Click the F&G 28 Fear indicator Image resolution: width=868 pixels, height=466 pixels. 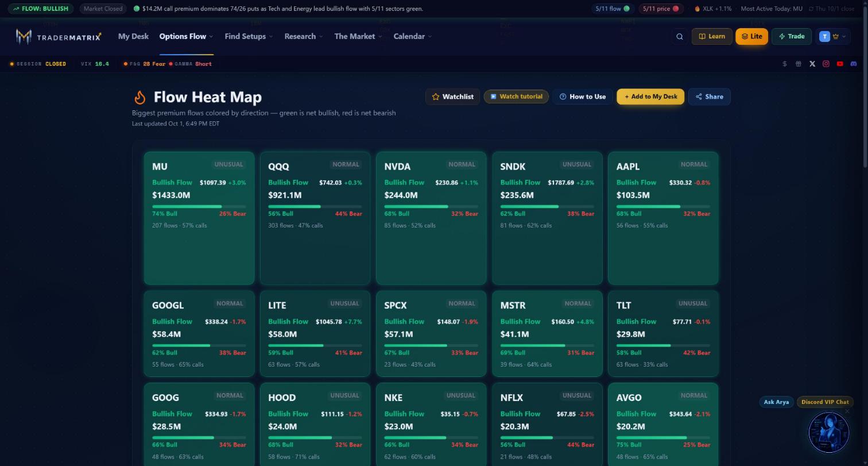pyautogui.click(x=145, y=64)
